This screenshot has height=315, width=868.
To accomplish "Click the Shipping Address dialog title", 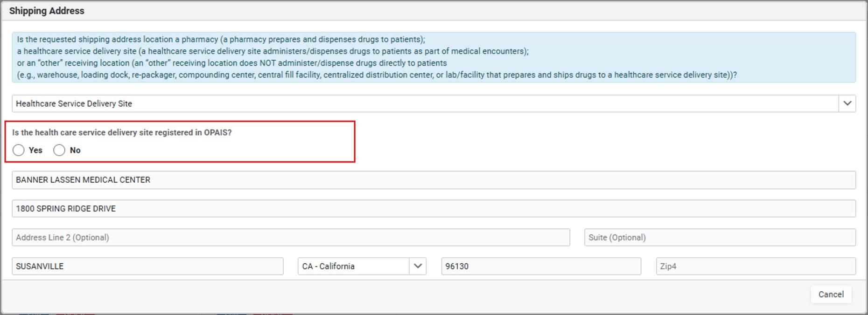I will click(x=47, y=11).
